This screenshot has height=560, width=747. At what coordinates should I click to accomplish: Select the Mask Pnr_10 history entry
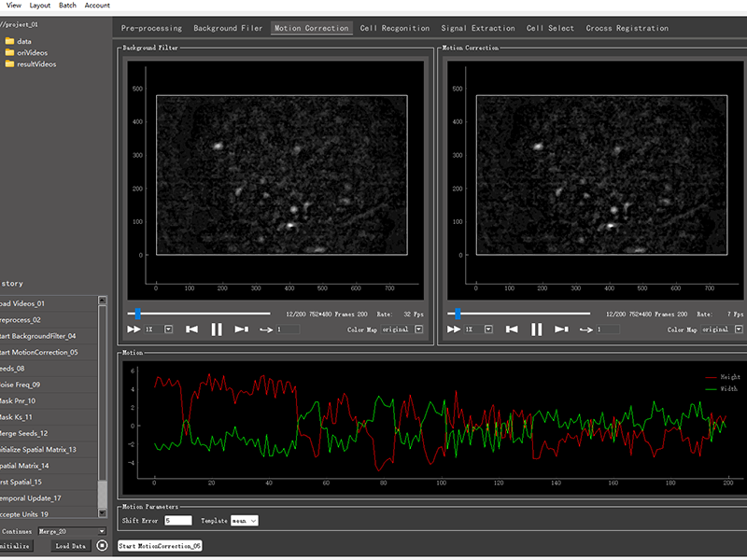point(48,400)
